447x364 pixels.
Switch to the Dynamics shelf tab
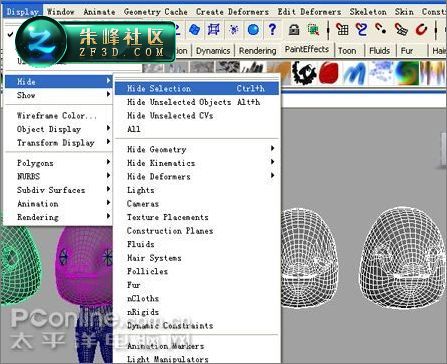(213, 51)
